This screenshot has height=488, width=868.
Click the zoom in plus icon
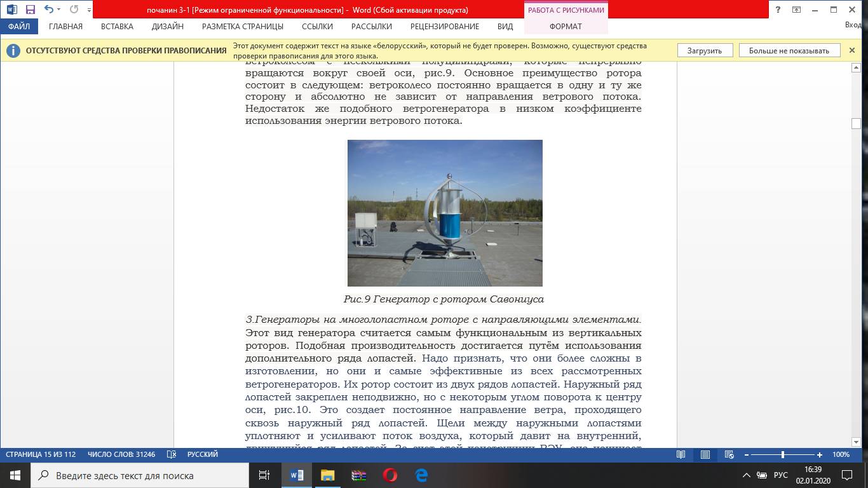coord(820,454)
